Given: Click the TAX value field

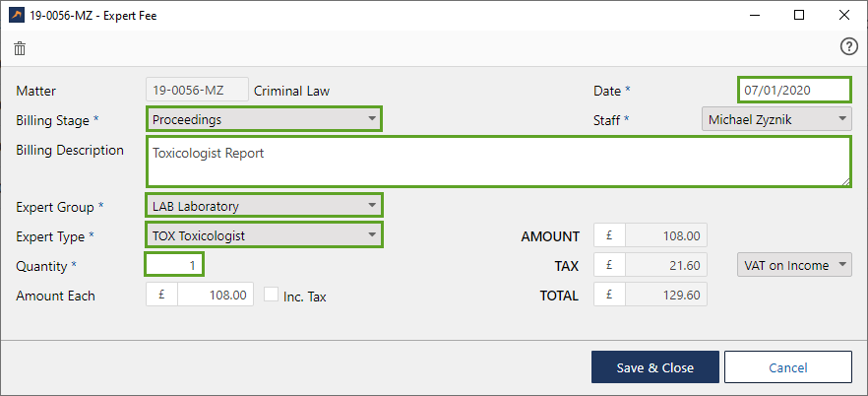Looking at the screenshot, I should click(x=665, y=265).
